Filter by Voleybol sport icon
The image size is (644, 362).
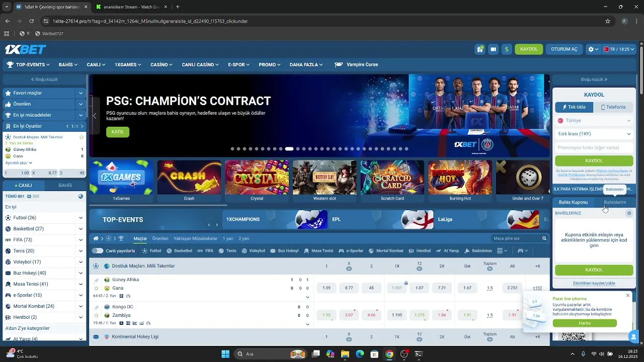[253, 251]
